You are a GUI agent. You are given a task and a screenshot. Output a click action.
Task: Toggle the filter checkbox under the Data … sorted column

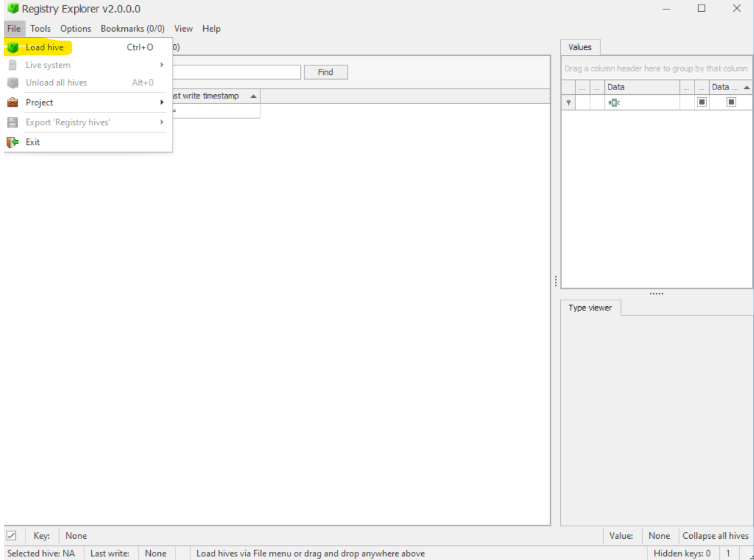pos(731,102)
